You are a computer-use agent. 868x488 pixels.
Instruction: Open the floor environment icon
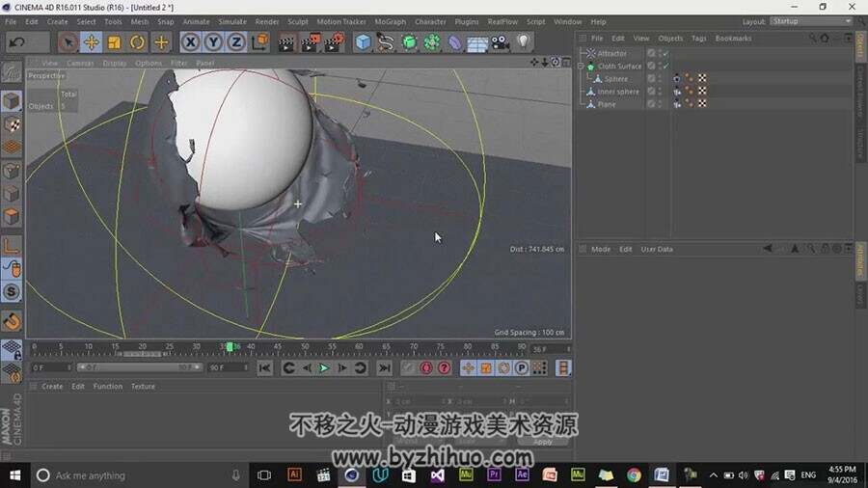click(476, 42)
